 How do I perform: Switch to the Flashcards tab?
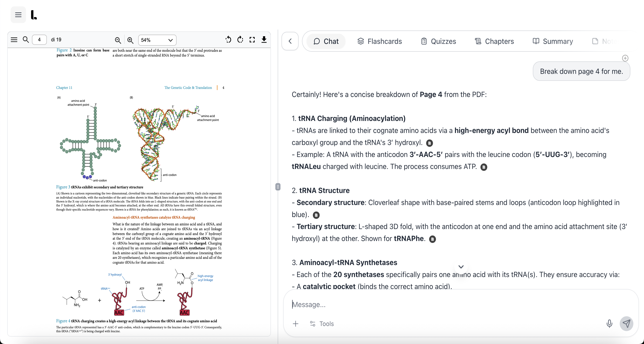[379, 41]
